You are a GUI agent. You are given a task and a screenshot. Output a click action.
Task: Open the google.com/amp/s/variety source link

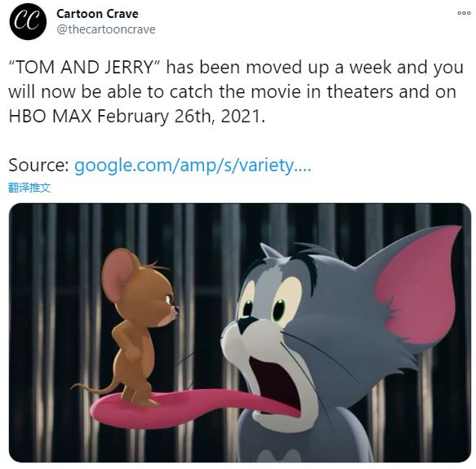[193, 166]
